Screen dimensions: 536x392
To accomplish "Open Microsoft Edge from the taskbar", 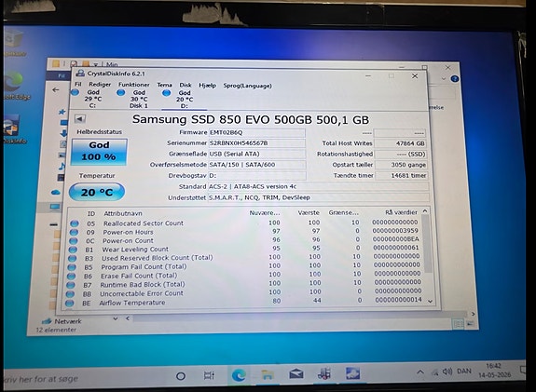I will 239,375.
